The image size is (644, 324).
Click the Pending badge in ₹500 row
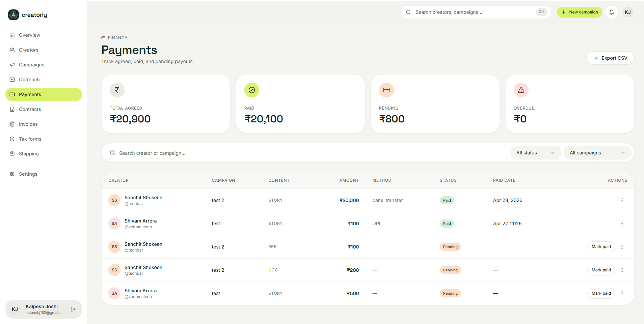(x=450, y=293)
